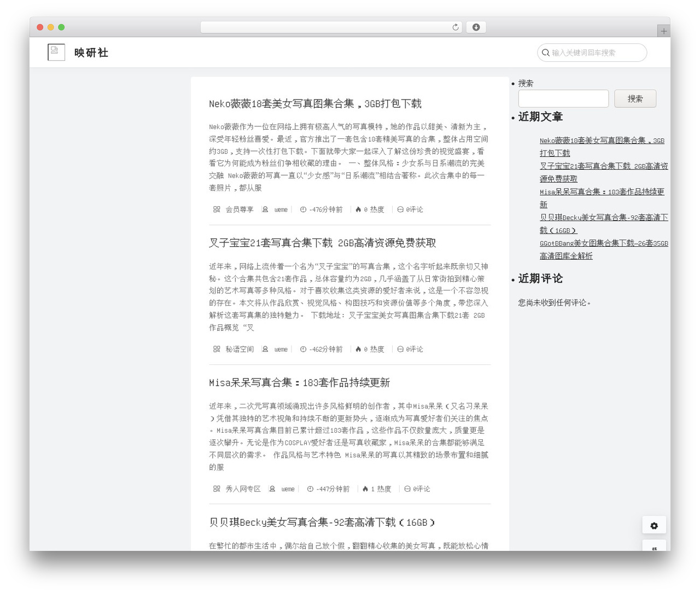This screenshot has height=593, width=700.
Task: Click 0评论 on the Neko薇薇 post
Action: [x=415, y=210]
